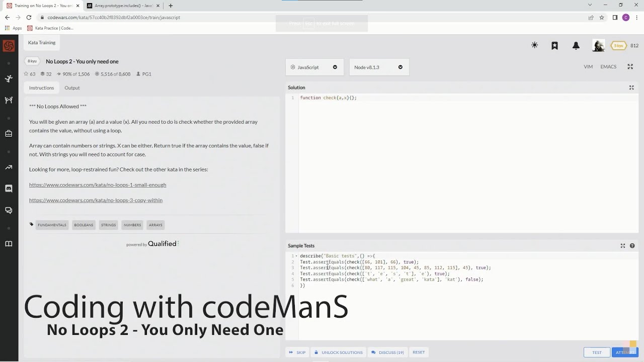Toggle the light/dark theme sun icon

pyautogui.click(x=534, y=45)
